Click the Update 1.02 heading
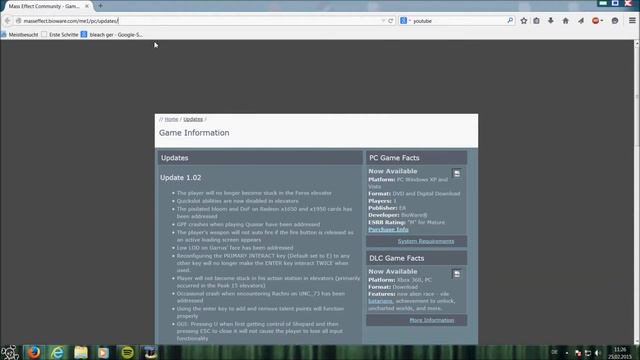The width and height of the screenshot is (640, 360). (180, 178)
